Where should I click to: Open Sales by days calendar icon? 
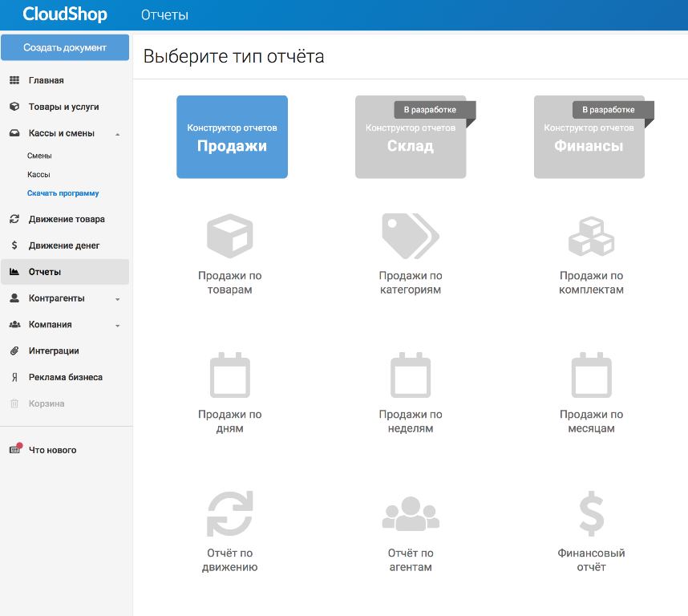tap(229, 375)
